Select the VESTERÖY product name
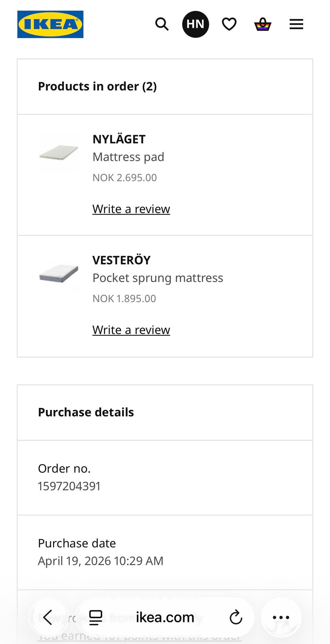The width and height of the screenshot is (330, 644). click(122, 260)
